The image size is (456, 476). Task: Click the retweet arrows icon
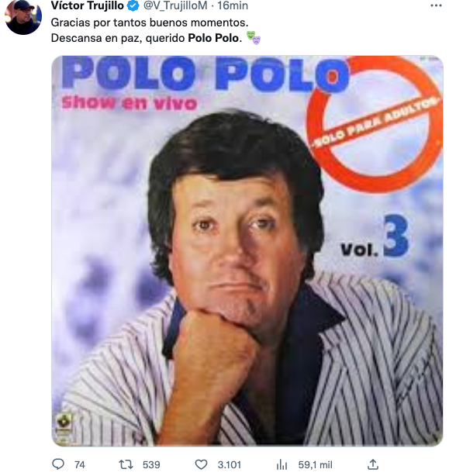(x=126, y=464)
